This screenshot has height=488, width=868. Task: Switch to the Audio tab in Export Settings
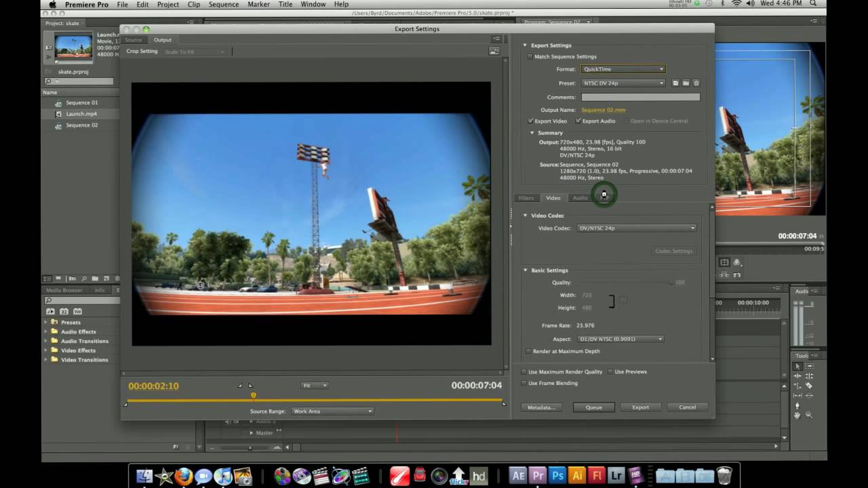pos(580,198)
